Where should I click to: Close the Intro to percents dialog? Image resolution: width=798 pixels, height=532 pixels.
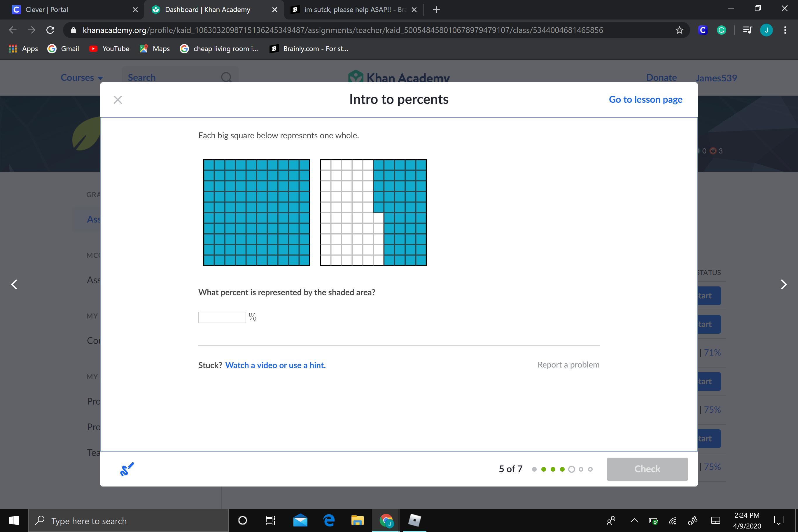(118, 100)
